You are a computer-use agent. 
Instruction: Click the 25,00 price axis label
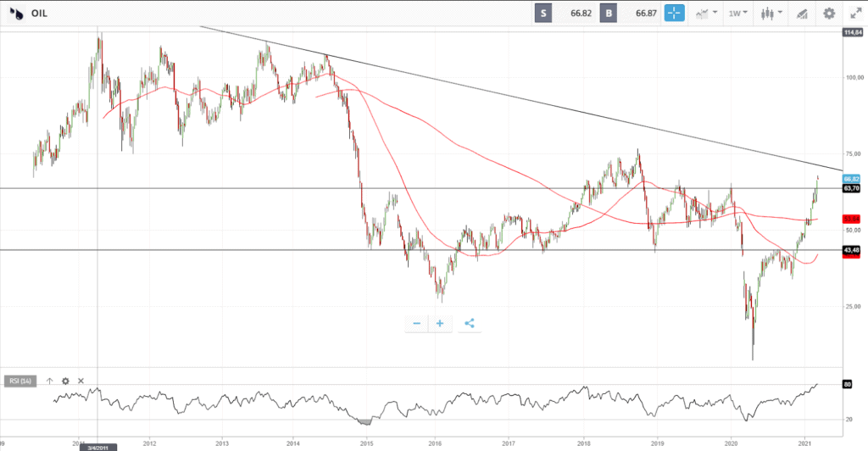click(x=854, y=307)
